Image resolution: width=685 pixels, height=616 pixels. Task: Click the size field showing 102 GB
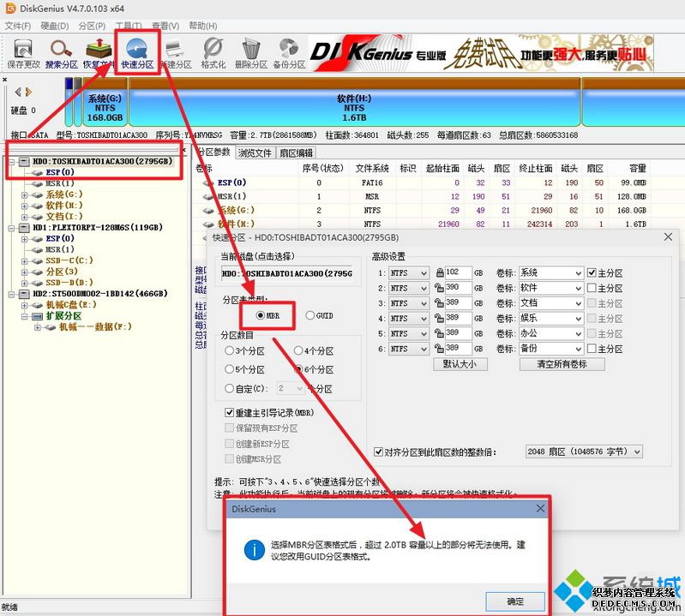click(459, 272)
